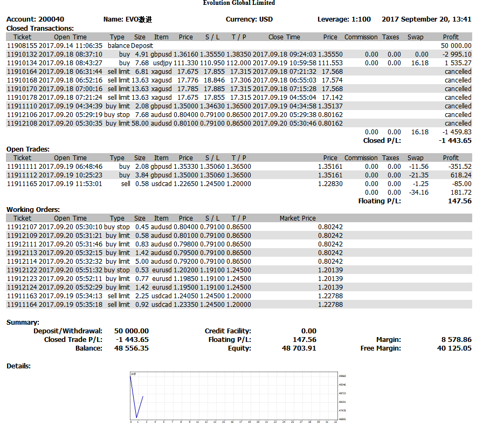Viewport: 504px width, 425px height.
Task: Click working order ticket 11912122
Action: (x=22, y=270)
